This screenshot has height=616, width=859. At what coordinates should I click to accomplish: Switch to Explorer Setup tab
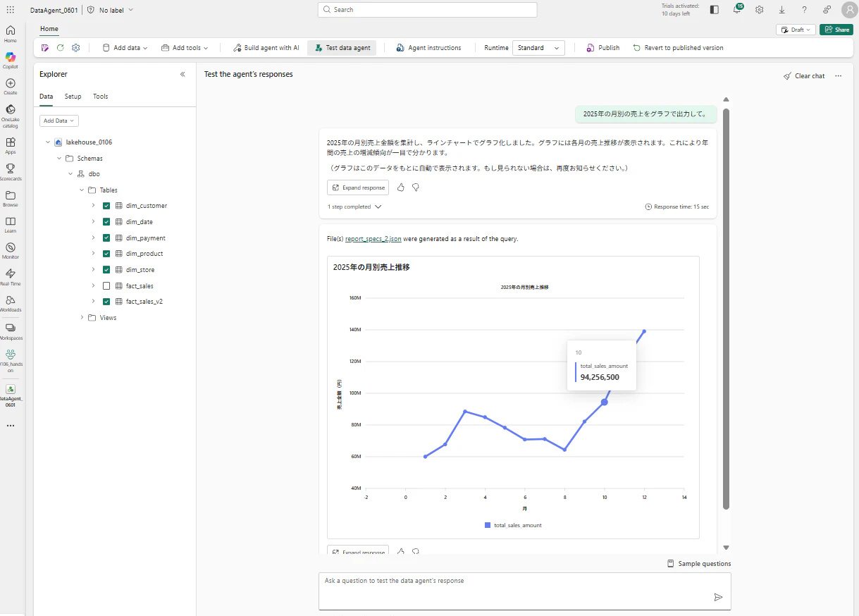pos(73,97)
